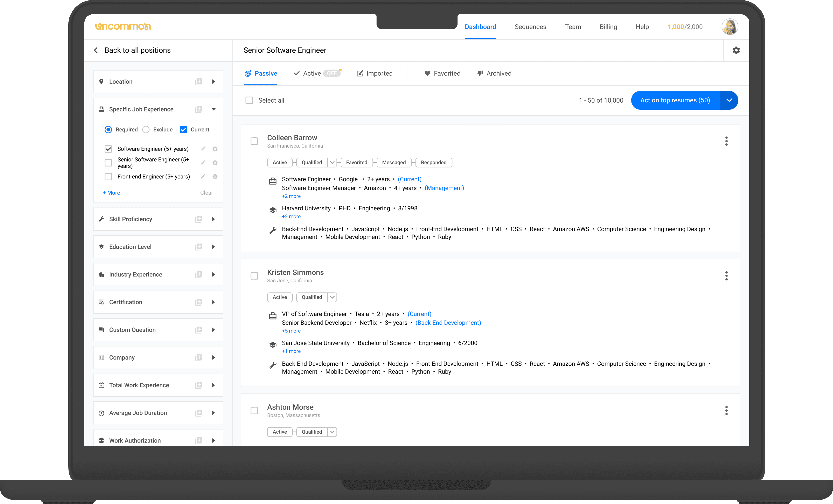Click the + More link in job experience
This screenshot has width=833, height=504.
point(112,193)
